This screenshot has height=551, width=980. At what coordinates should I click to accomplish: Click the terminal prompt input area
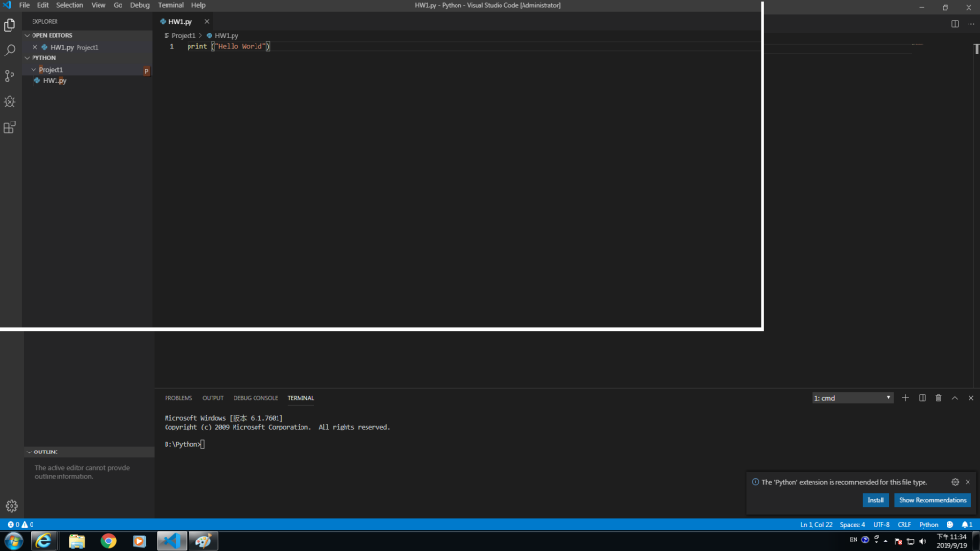[203, 444]
